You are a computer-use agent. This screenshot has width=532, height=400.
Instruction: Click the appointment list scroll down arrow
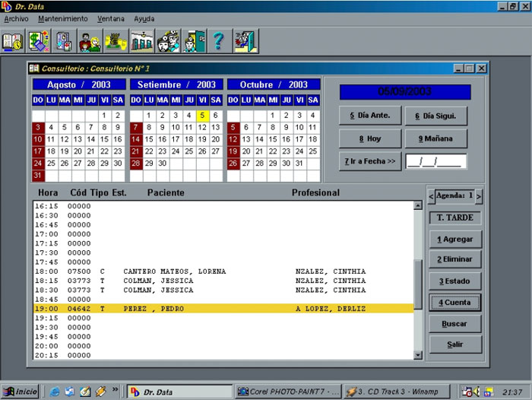tap(418, 355)
